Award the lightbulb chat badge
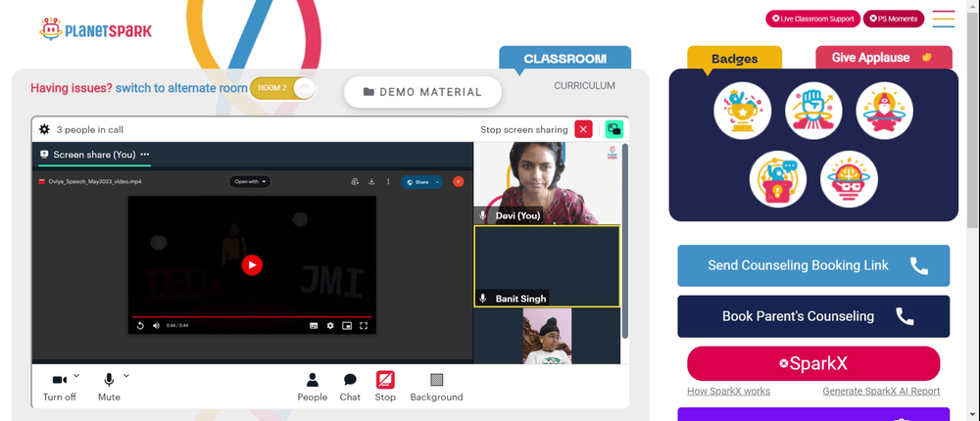 (778, 179)
